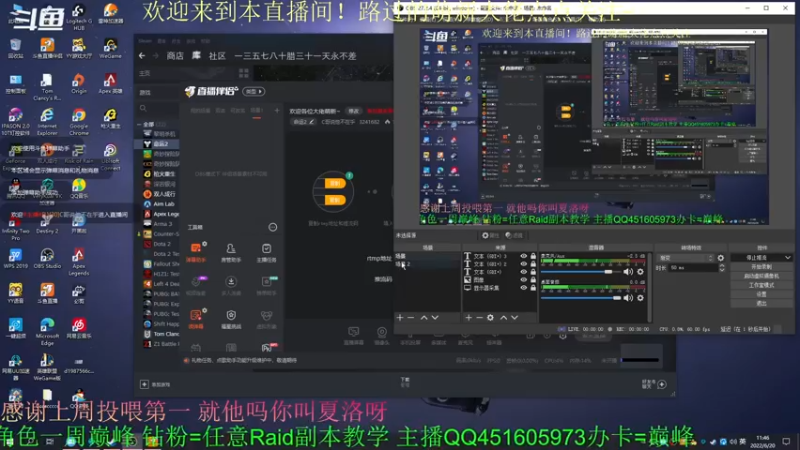
Task: Open the 社区 tab in Steam
Action: click(x=217, y=56)
